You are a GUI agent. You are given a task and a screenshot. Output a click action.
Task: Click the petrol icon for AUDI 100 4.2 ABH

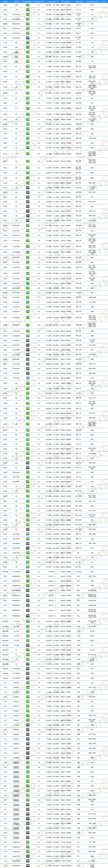pos(28,10)
